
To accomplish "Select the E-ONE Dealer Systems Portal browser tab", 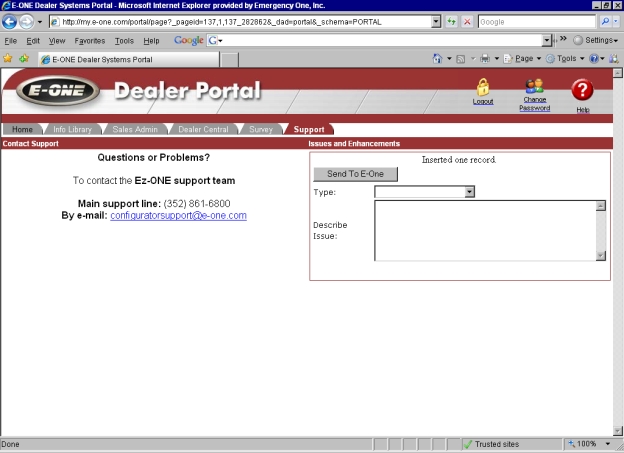I will [x=129, y=59].
